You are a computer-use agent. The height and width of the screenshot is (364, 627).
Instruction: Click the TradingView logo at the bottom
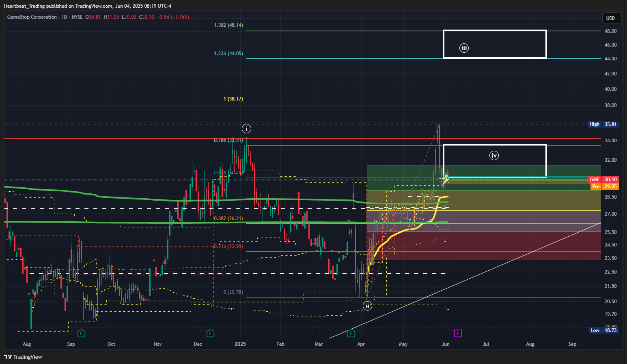[23, 357]
